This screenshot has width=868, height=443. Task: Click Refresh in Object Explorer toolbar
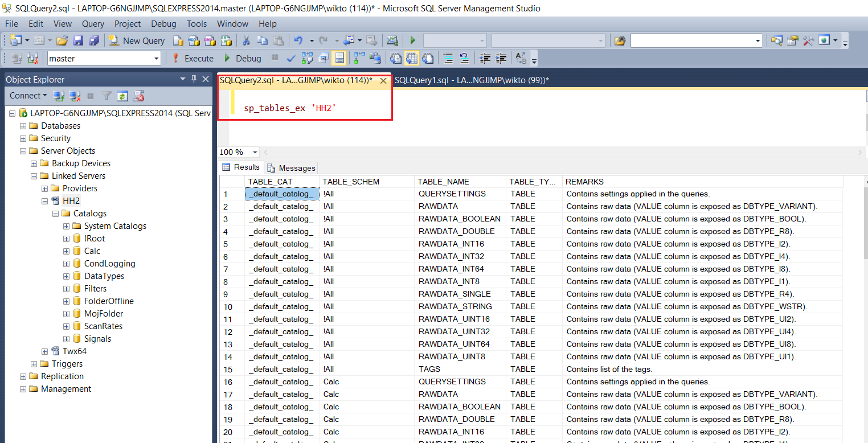coord(122,96)
